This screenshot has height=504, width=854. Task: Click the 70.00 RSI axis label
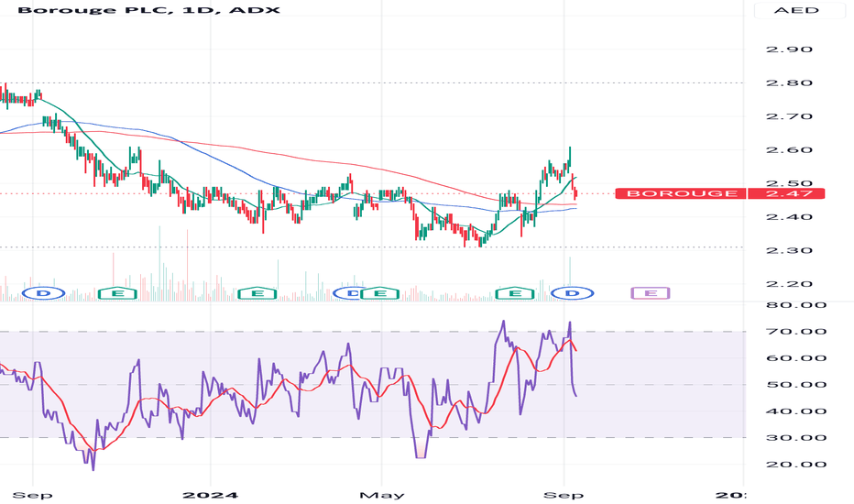click(x=796, y=332)
